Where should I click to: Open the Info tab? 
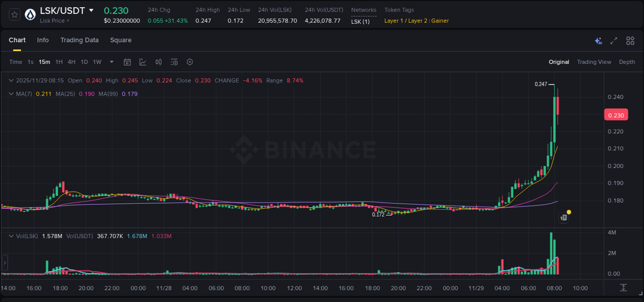[43, 40]
